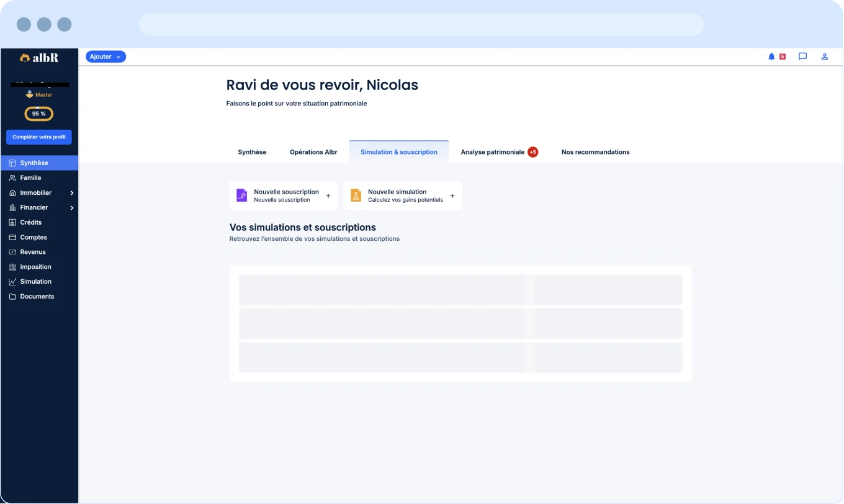Click the orange Nouvelle simulation flask icon
This screenshot has height=504, width=844.
pyautogui.click(x=356, y=196)
